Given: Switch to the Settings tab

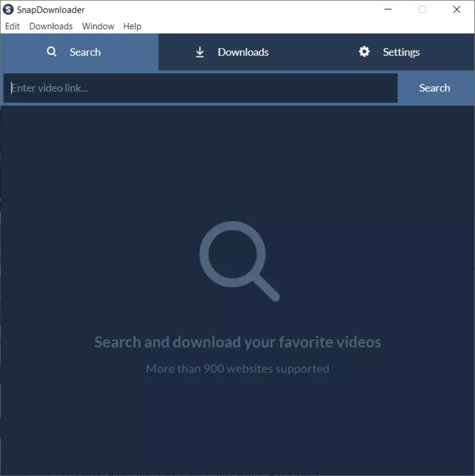Looking at the screenshot, I should tap(395, 52).
